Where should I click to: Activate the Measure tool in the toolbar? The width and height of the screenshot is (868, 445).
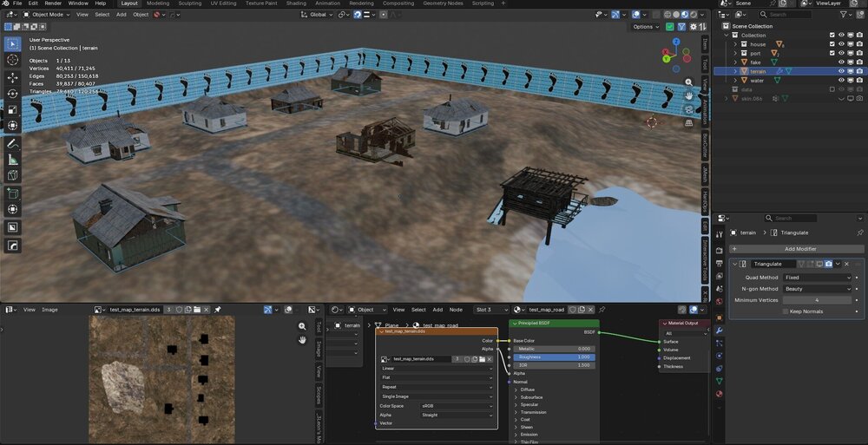click(13, 160)
